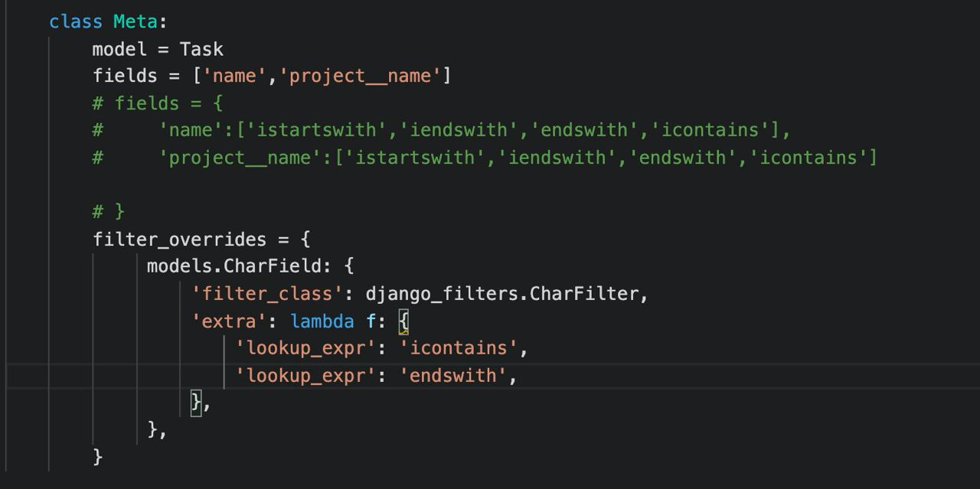This screenshot has width=980, height=489.
Task: Click the 'class' keyword before Meta
Action: tap(76, 21)
